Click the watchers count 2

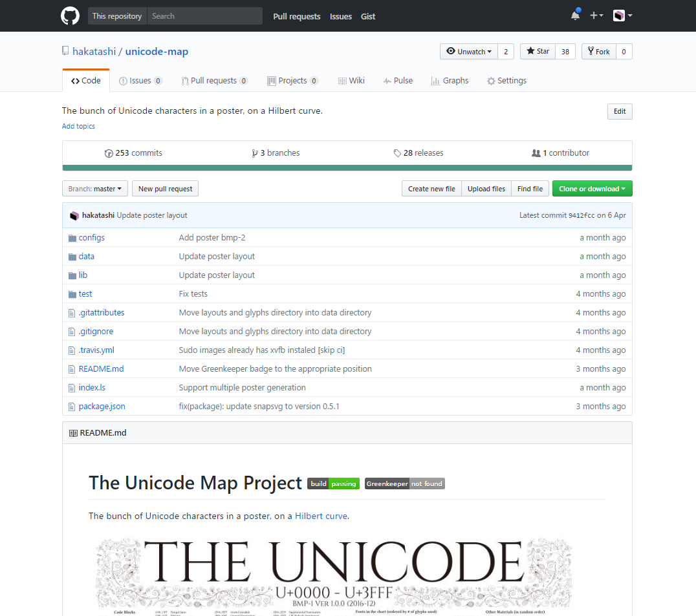click(506, 52)
